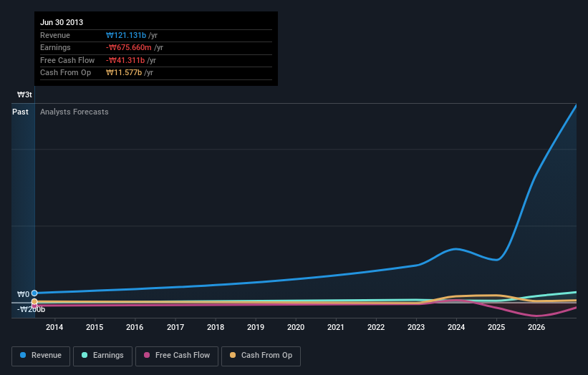This screenshot has width=588, height=375.
Task: Click the Revenue line peak near 2024
Action: (456, 249)
